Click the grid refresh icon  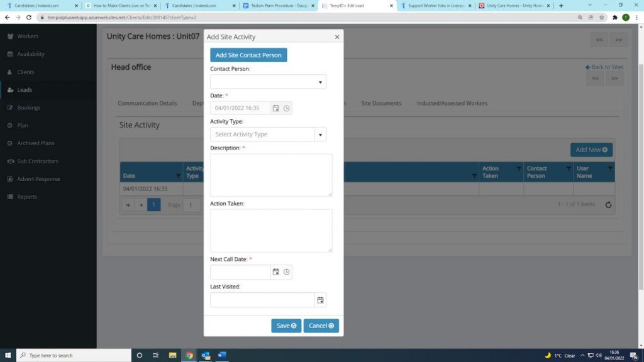608,205
